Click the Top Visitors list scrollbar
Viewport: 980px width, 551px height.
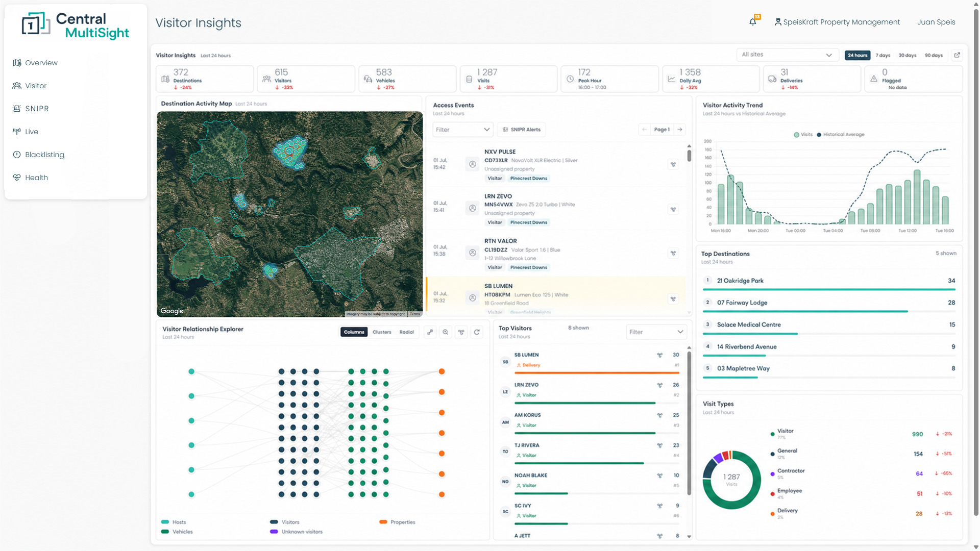[x=689, y=423]
